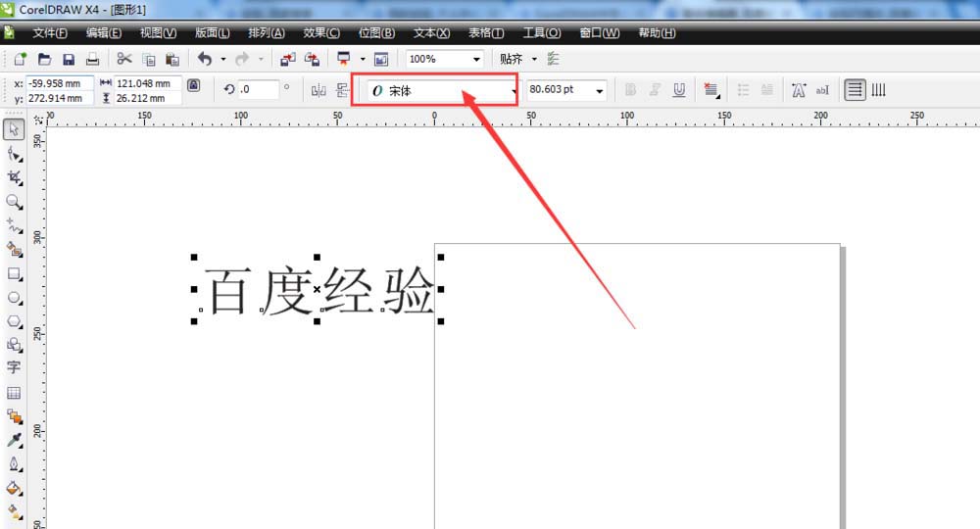Cut the selection with scissors icon
Image resolution: width=980 pixels, height=529 pixels.
[x=124, y=59]
